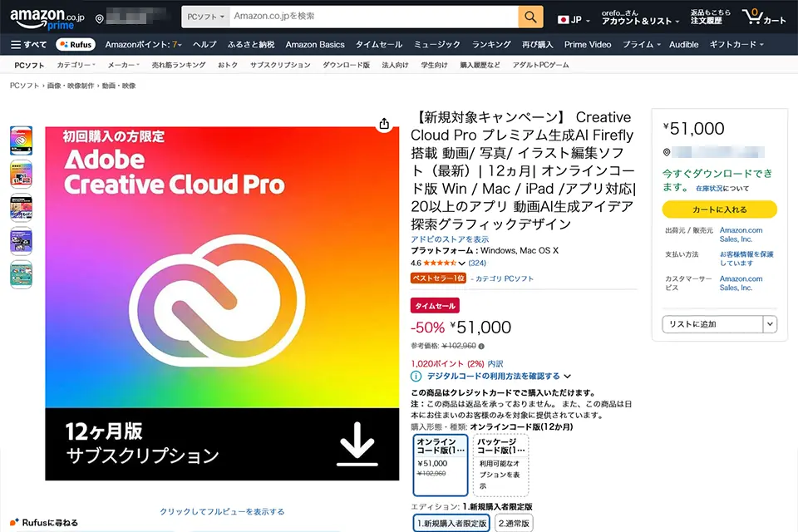Image resolution: width=798 pixels, height=532 pixels.
Task: Open the PCソフト search category dropdown
Action: click(205, 17)
